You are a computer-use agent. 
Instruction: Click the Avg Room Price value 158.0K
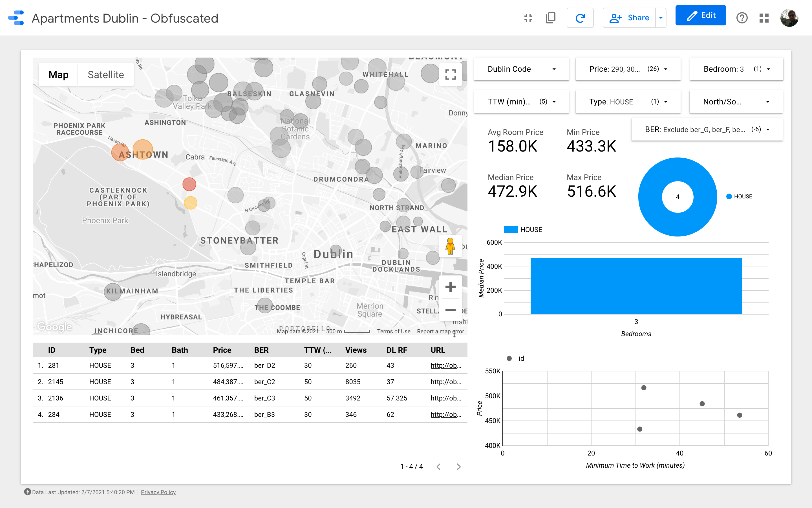click(512, 146)
